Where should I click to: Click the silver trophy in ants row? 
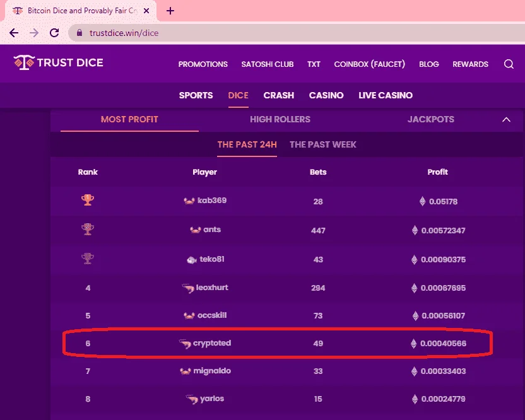tap(88, 230)
